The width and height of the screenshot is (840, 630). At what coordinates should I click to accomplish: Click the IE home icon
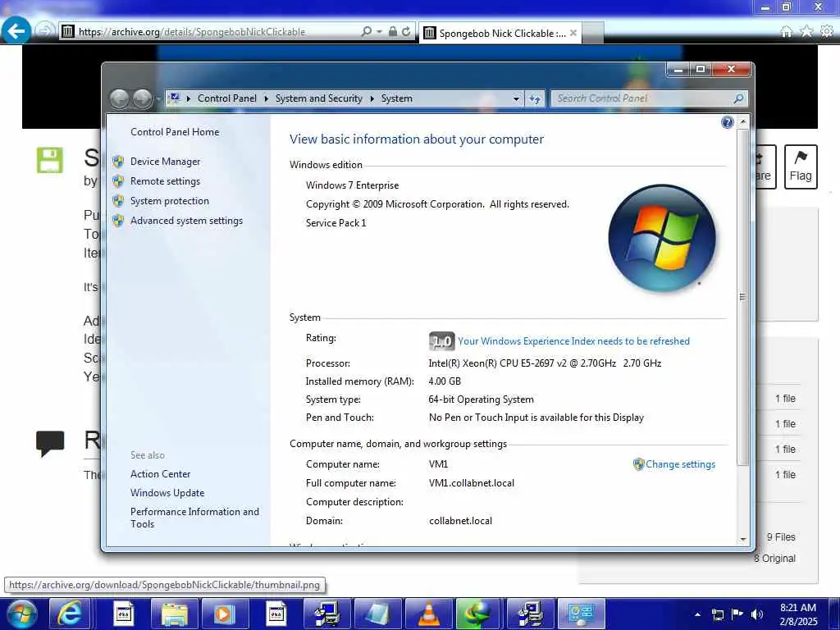pos(787,32)
